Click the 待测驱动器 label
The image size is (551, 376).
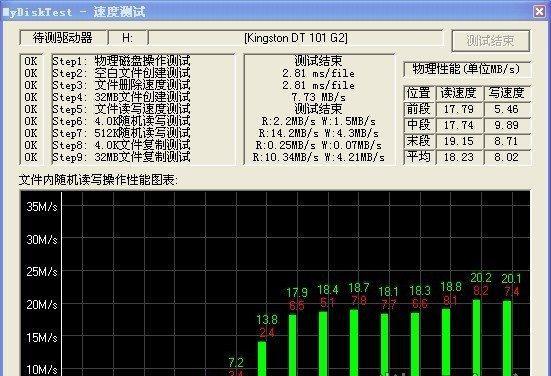(63, 38)
